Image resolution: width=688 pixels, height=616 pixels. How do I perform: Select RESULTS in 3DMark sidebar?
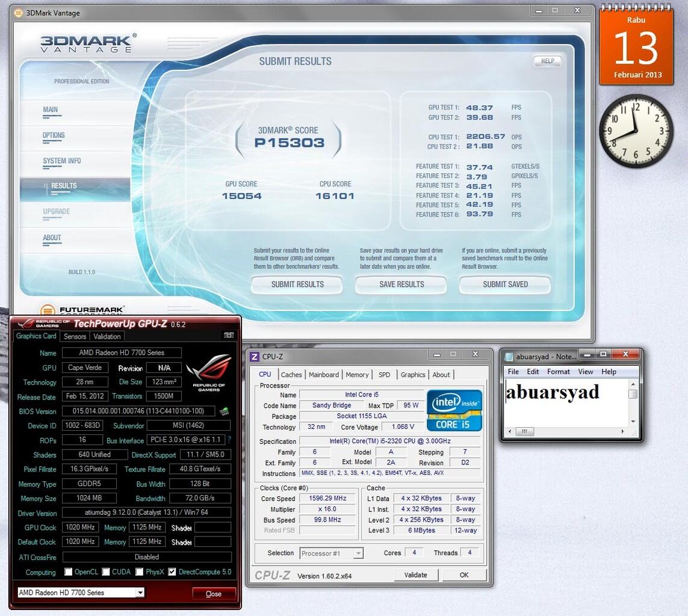tap(75, 188)
